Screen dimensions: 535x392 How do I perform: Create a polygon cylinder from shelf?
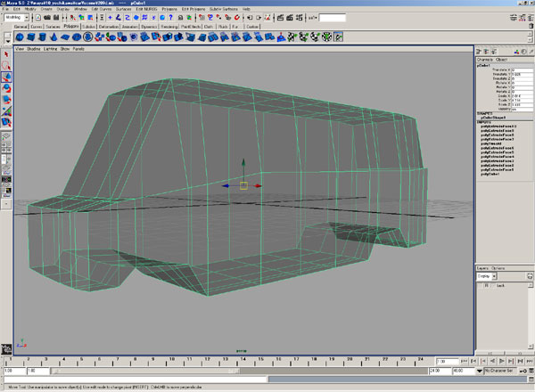point(42,37)
